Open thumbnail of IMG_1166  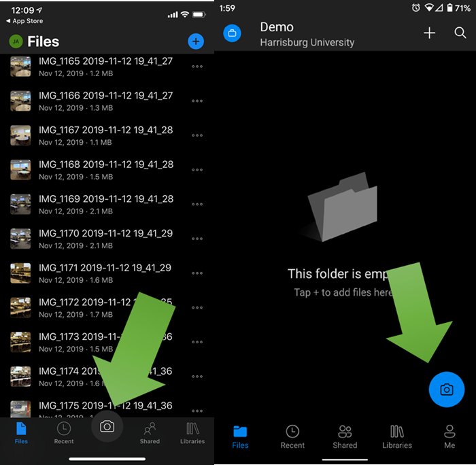pyautogui.click(x=20, y=101)
